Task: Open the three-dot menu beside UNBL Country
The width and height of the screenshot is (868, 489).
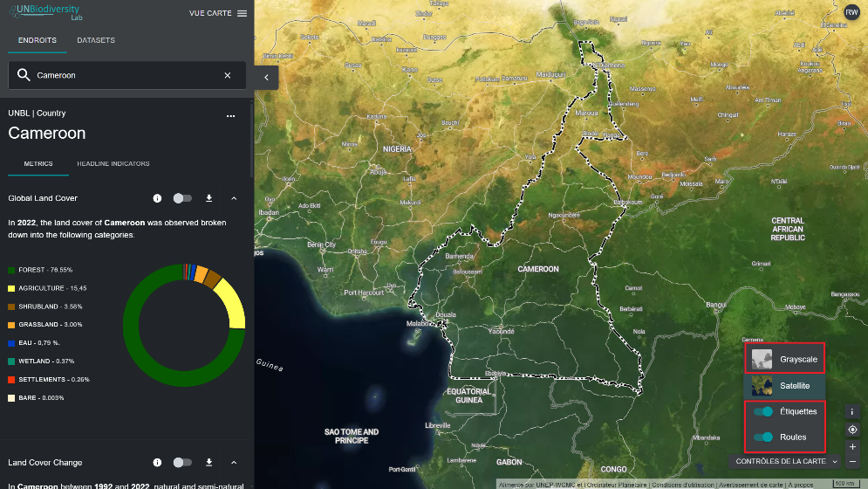Action: click(230, 115)
